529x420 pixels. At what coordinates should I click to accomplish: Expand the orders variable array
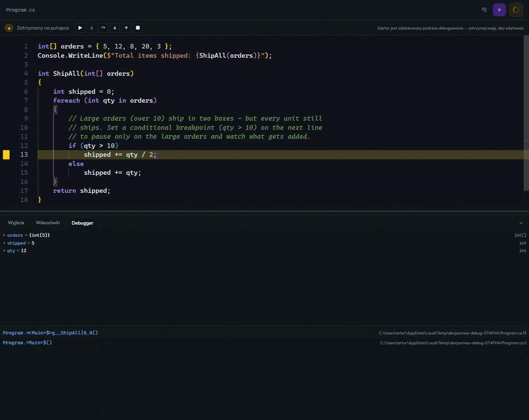[4, 235]
